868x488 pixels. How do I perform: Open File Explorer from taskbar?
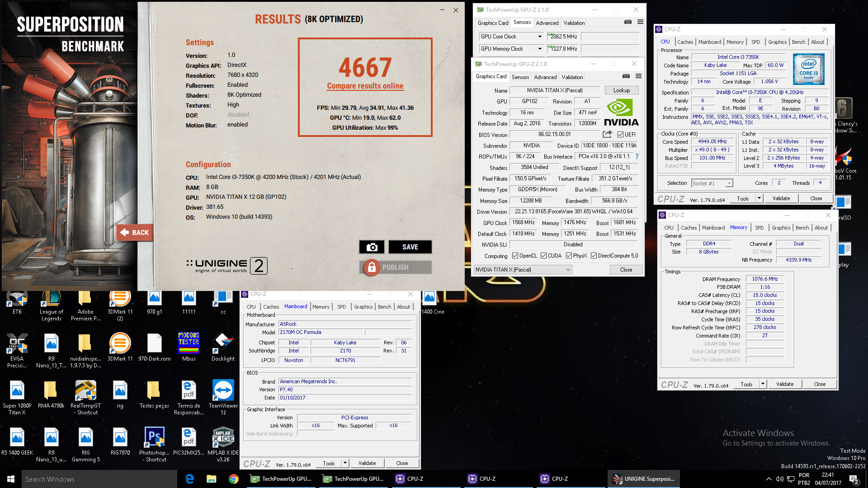212,479
